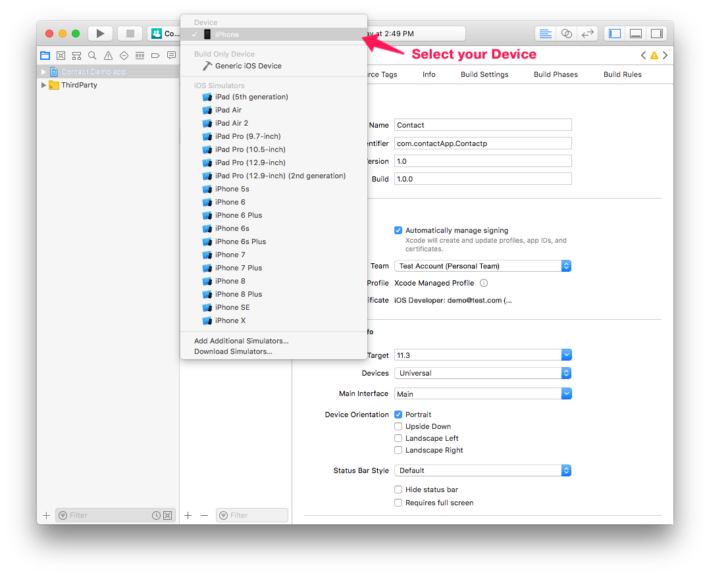Viewport: 728px width, 577px height.
Task: Run the app with the Play button
Action: [100, 34]
